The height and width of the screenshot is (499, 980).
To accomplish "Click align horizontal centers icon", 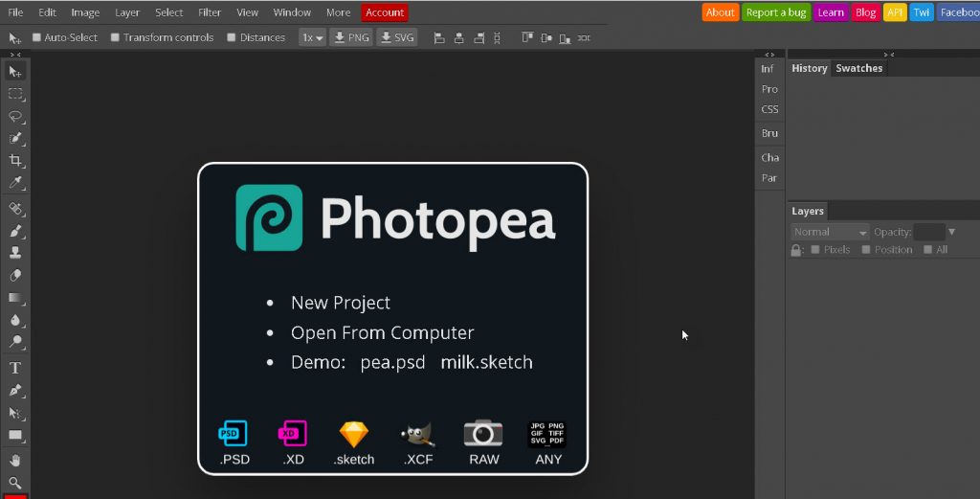I will (x=458, y=38).
